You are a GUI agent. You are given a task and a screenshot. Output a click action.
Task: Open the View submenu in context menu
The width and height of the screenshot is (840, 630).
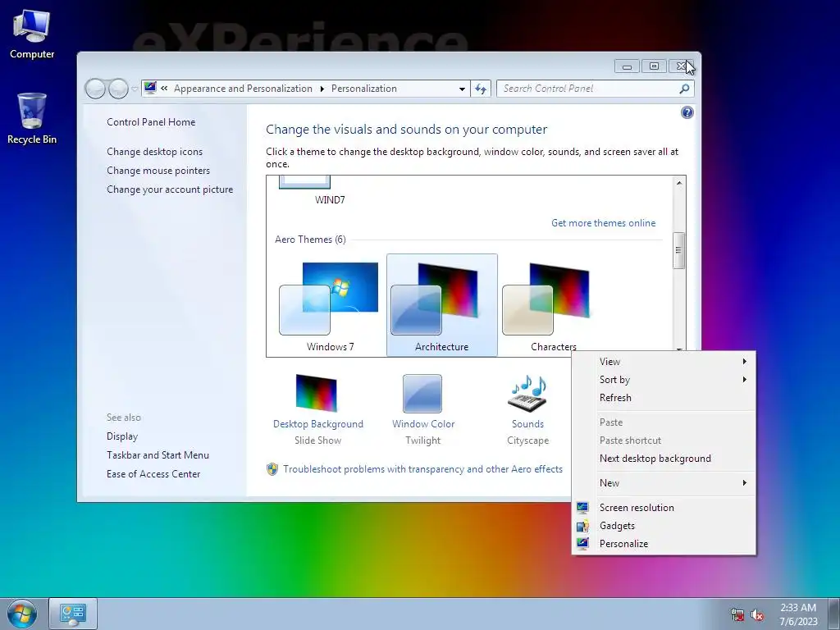[664, 362]
